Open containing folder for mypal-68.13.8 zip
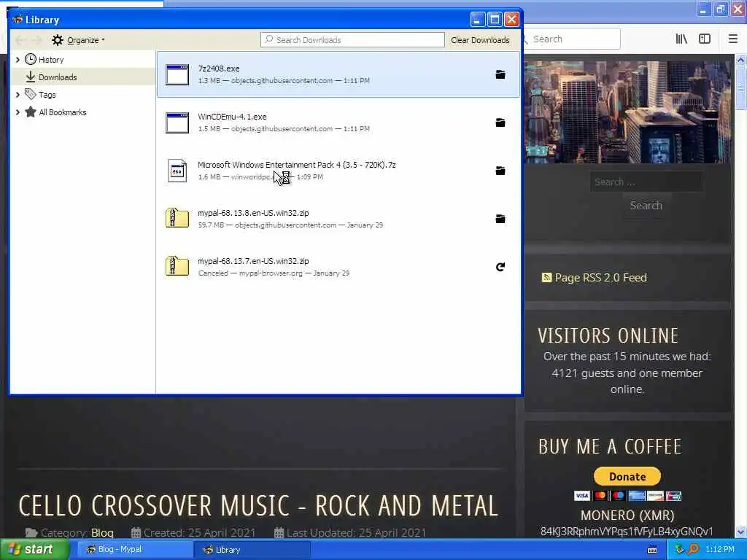The image size is (747, 560). (500, 219)
